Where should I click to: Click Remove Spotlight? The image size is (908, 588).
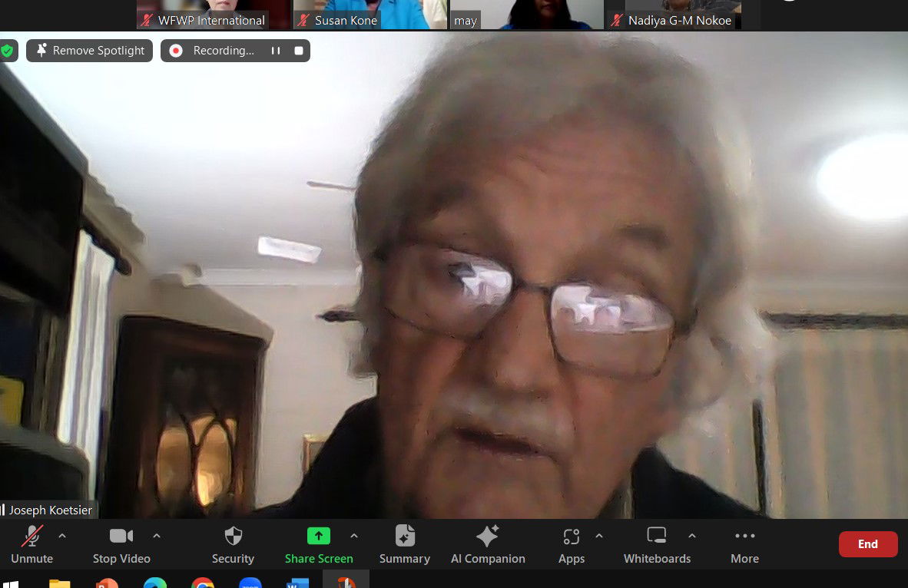(90, 51)
